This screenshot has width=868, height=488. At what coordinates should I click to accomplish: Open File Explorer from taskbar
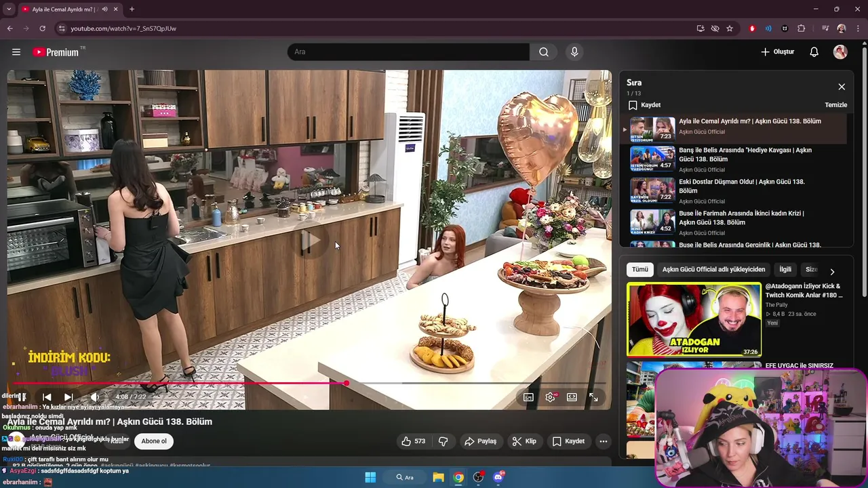[438, 477]
